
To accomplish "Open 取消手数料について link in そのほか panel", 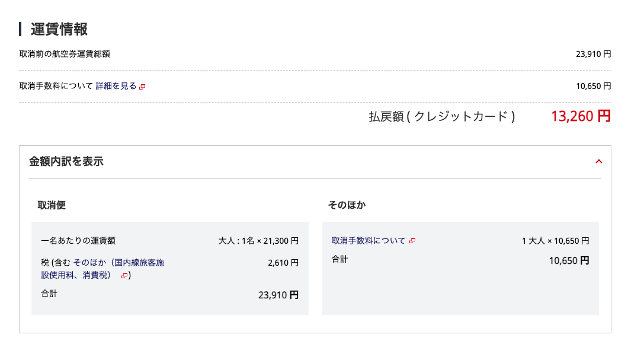I will pyautogui.click(x=369, y=241).
